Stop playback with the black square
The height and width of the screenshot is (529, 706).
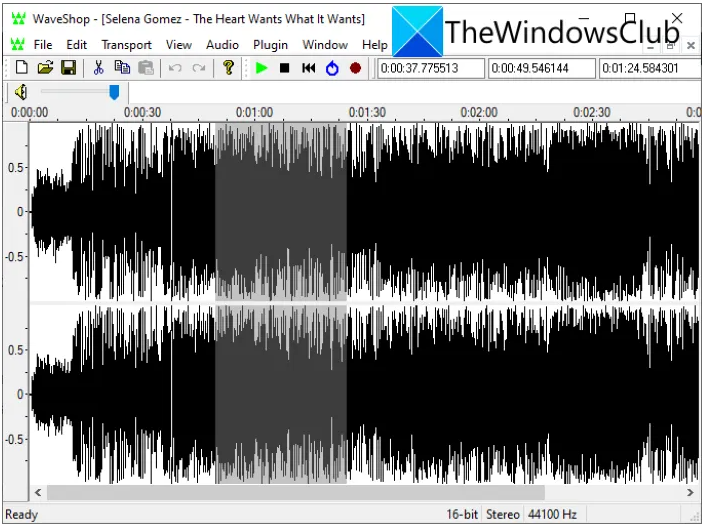(x=285, y=68)
